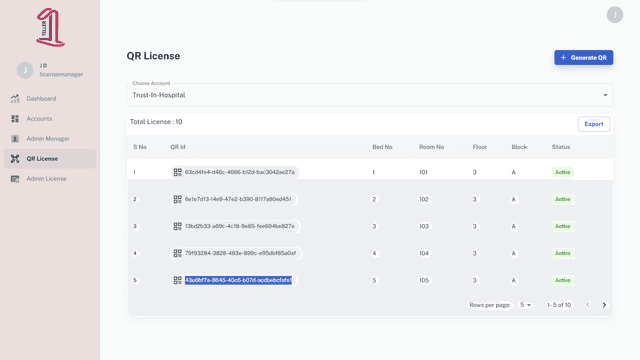
Task: Click QR Id starting with 79f93284
Action: coord(240,253)
